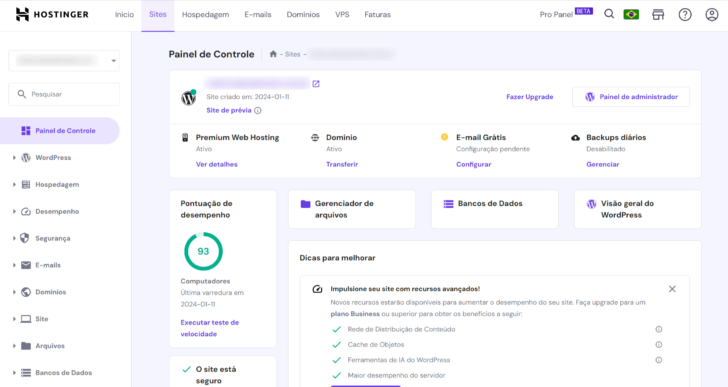The height and width of the screenshot is (387, 728).
Task: Click the Segurança shield sidebar icon
Action: (x=25, y=238)
